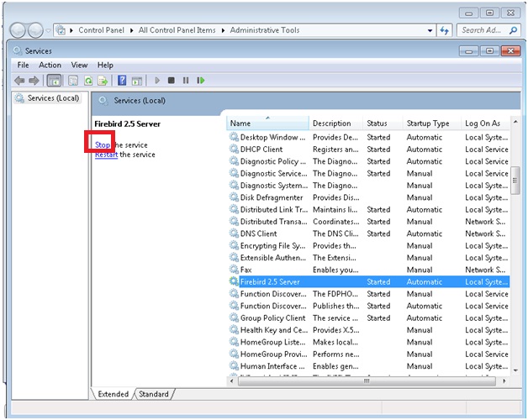Expand the arrow after Control Panel breadcrumb
528x420 pixels.
tap(132, 30)
